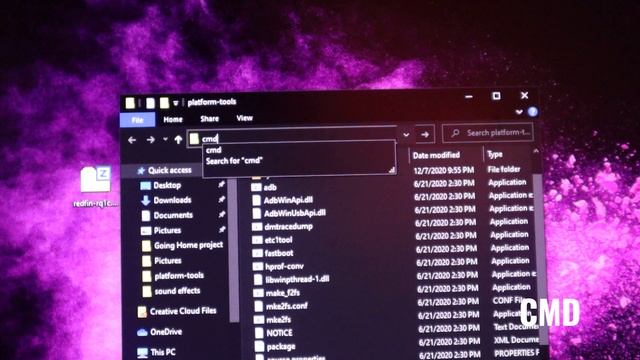Click the adb file icon
640x360 pixels.
(256, 188)
